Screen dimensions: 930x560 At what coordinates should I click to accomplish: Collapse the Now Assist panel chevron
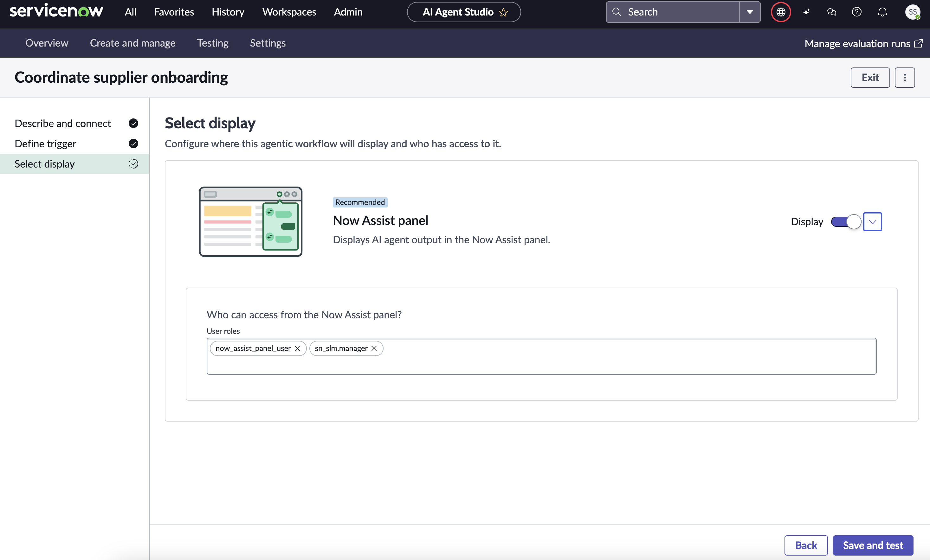point(872,222)
